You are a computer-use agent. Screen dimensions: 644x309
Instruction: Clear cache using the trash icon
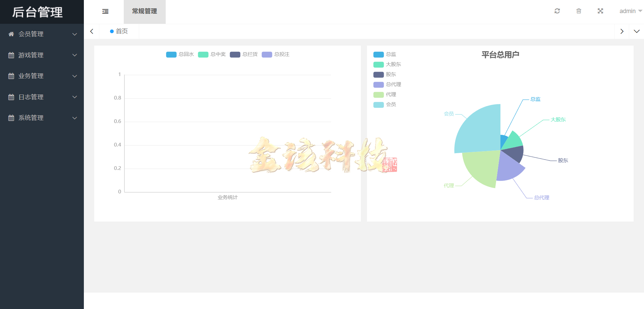click(579, 11)
